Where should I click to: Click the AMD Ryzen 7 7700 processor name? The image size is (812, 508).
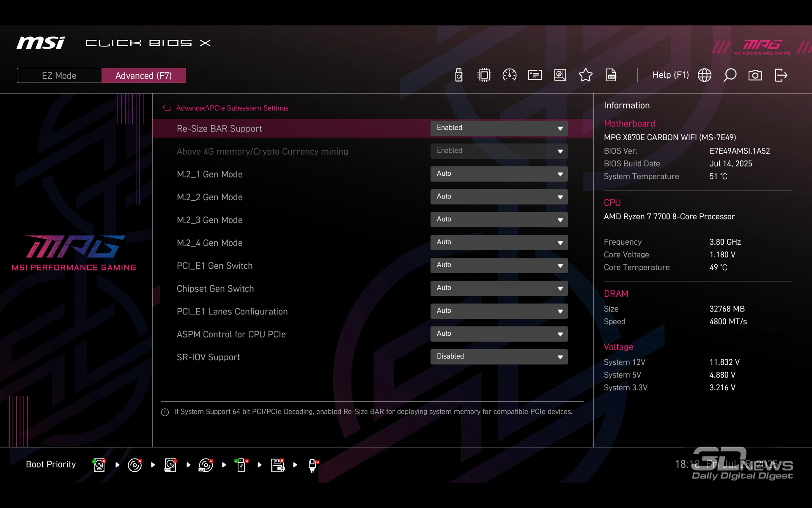[x=669, y=217]
